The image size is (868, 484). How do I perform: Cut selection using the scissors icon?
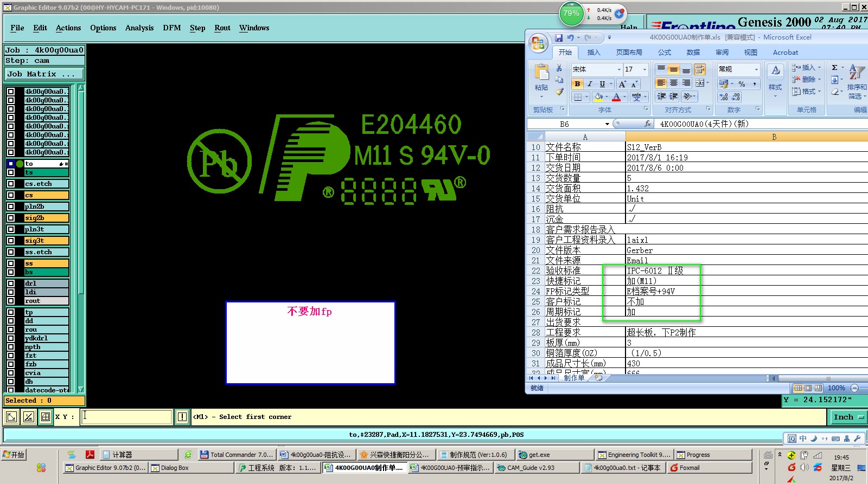(559, 68)
